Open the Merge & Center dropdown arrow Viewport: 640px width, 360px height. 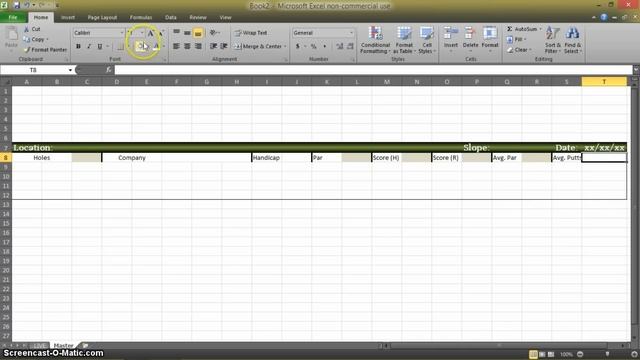point(285,47)
